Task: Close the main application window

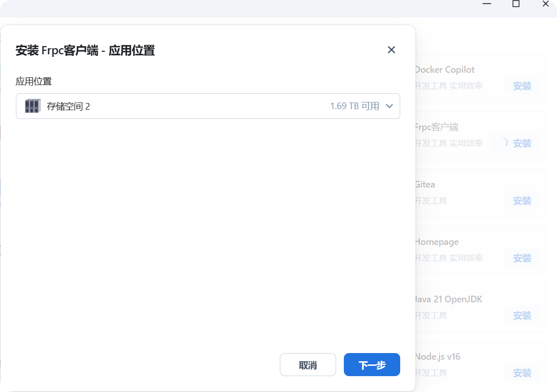Action: pos(546,4)
